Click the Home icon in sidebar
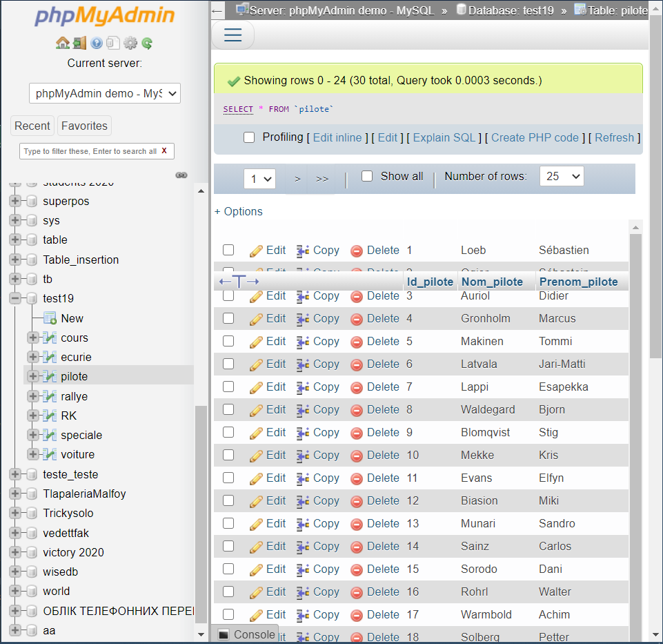Viewport: 663px width, 644px height. point(63,43)
